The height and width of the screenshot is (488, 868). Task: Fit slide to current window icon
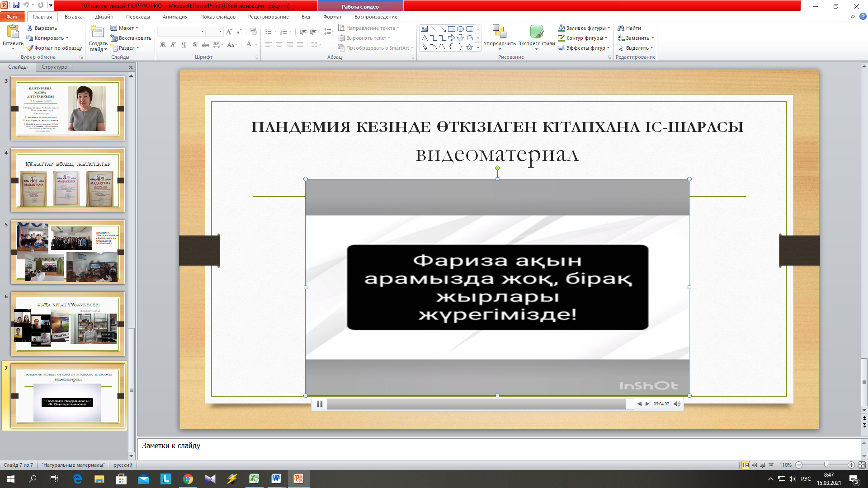862,465
